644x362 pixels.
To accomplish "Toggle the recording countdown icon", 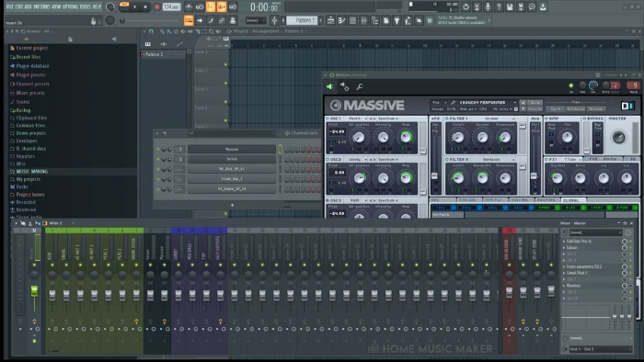I will point(211,7).
